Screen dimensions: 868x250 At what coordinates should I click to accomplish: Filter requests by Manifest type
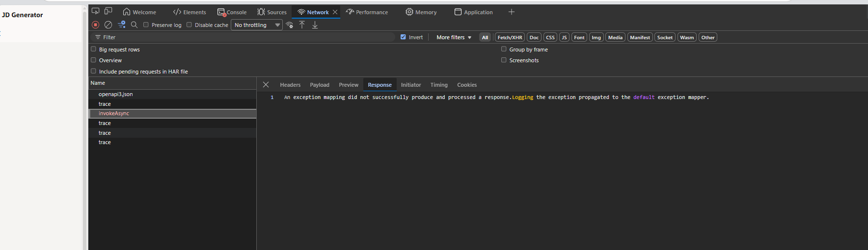tap(640, 37)
